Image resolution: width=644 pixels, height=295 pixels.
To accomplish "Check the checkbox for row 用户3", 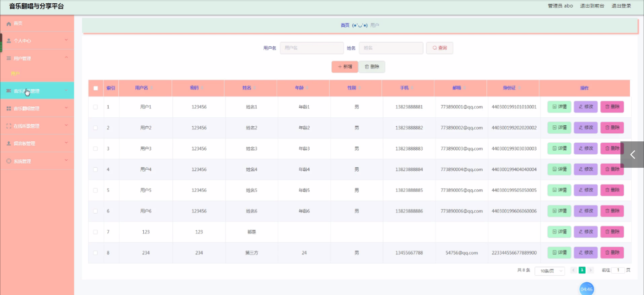I will [x=96, y=148].
